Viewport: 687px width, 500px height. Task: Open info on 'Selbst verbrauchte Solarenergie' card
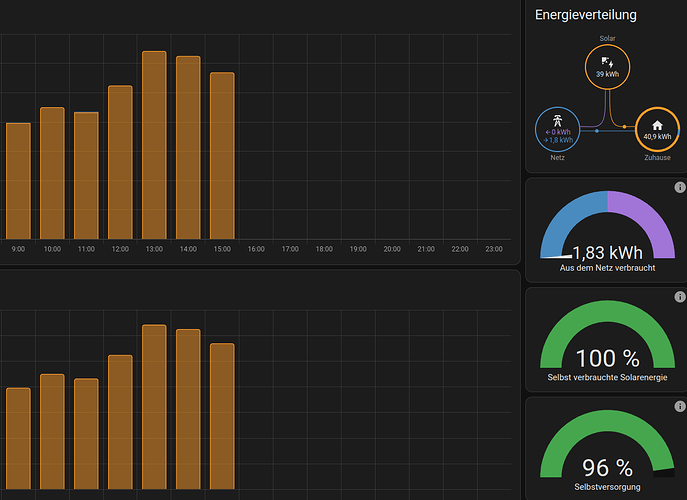coord(680,297)
